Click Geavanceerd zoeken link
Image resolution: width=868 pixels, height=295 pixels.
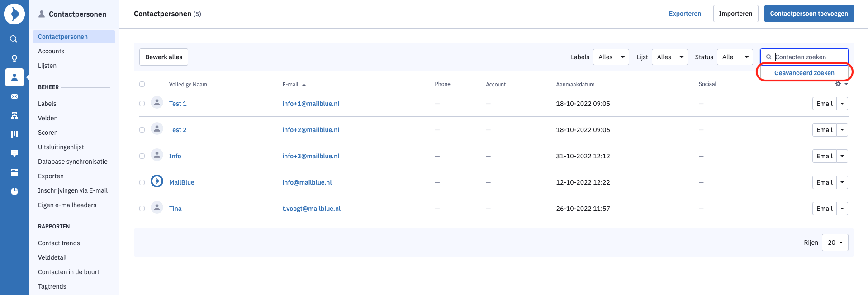point(804,73)
